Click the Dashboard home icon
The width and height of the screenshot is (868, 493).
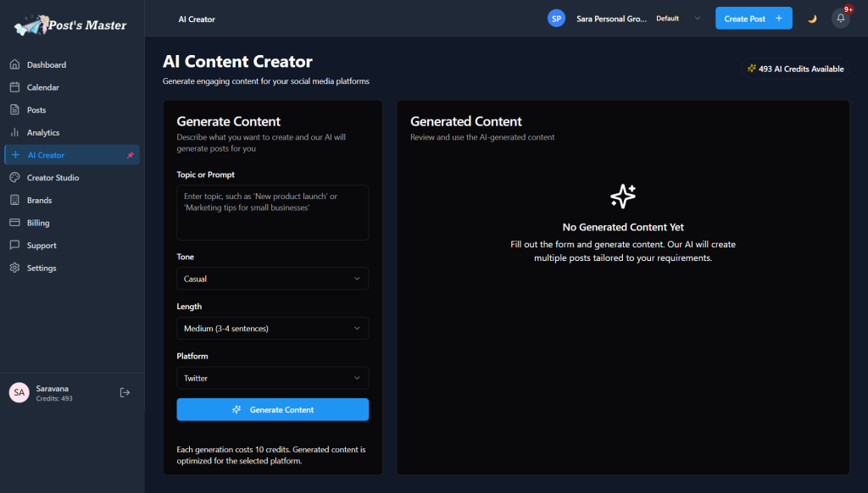14,65
